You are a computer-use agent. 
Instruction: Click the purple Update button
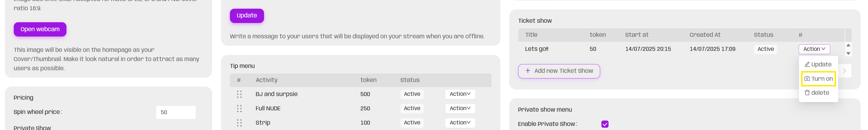(247, 16)
